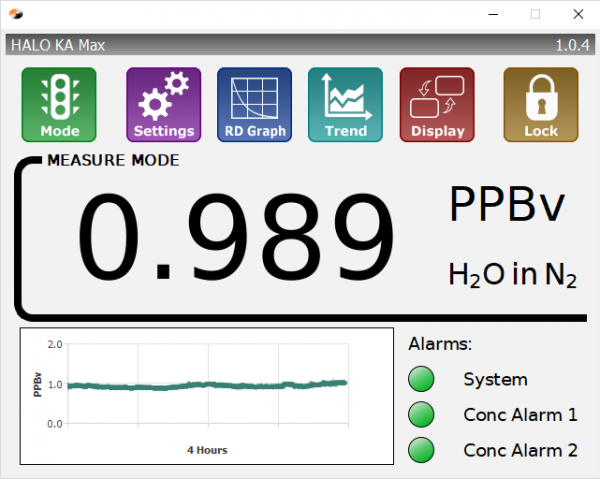Click the System alarm green indicator
The width and height of the screenshot is (600, 479).
click(x=421, y=379)
